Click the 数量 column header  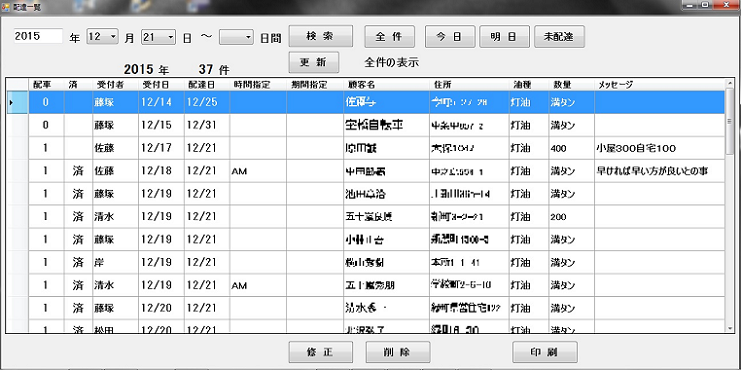pos(571,85)
